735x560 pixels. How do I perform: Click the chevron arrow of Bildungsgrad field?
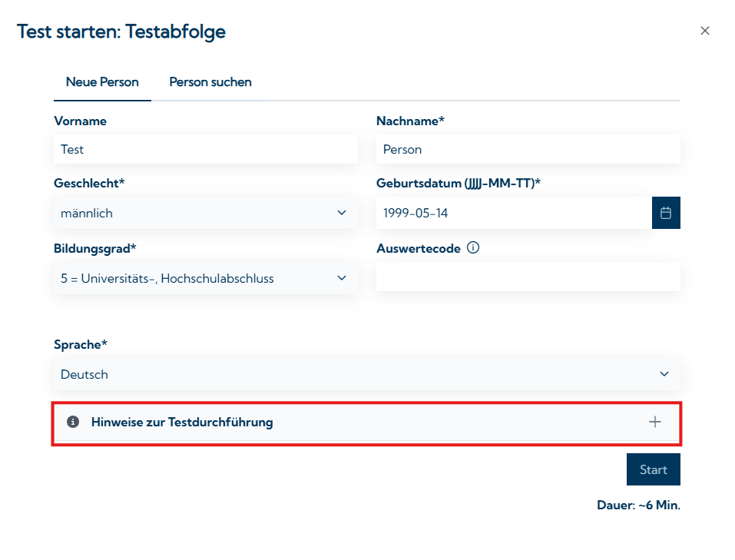tap(342, 278)
